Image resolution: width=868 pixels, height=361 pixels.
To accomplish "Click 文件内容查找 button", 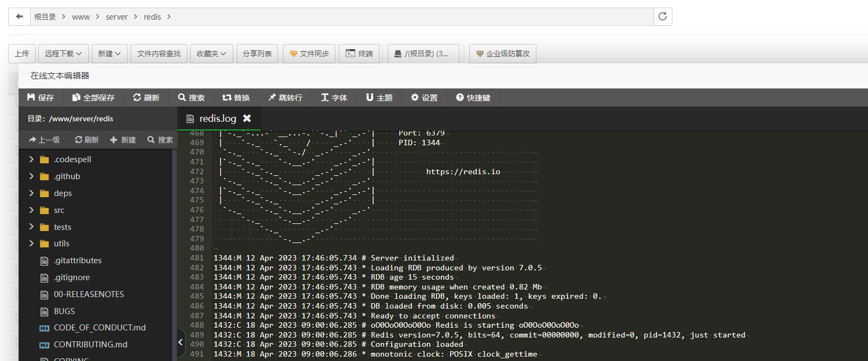I will coord(159,54).
